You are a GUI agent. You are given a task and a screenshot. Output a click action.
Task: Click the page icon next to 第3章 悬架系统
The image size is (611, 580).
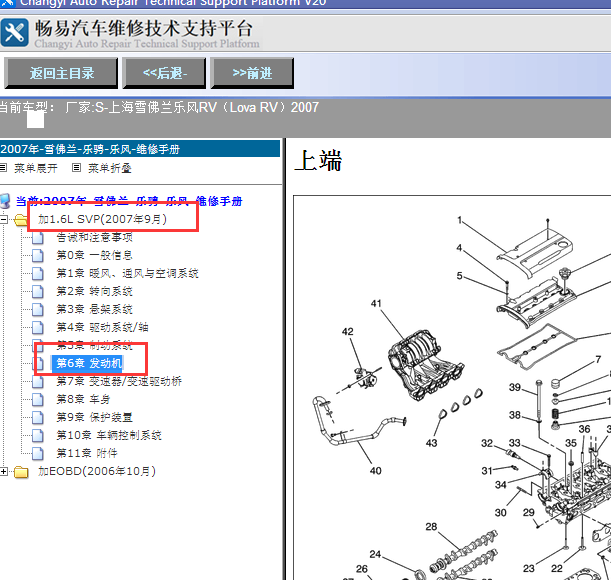click(x=38, y=309)
